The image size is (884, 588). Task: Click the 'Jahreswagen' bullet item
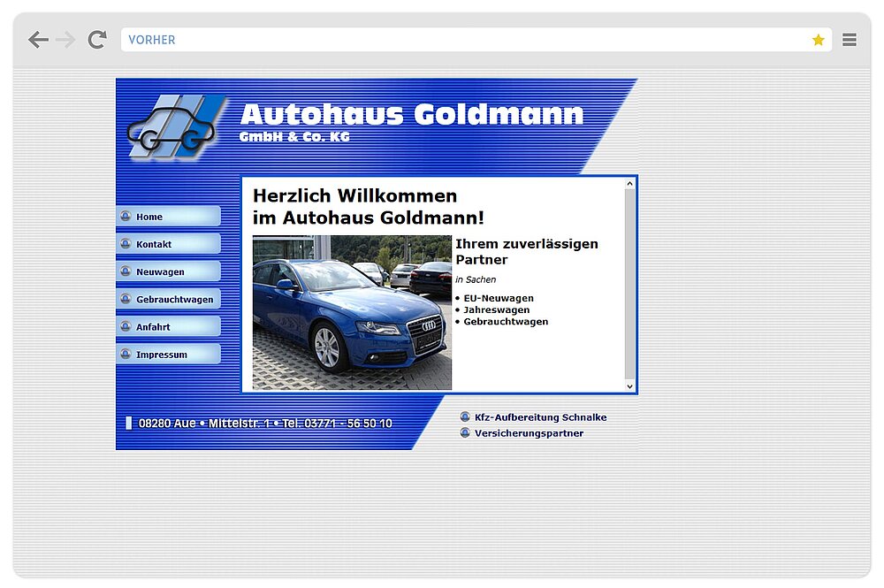pyautogui.click(x=496, y=309)
